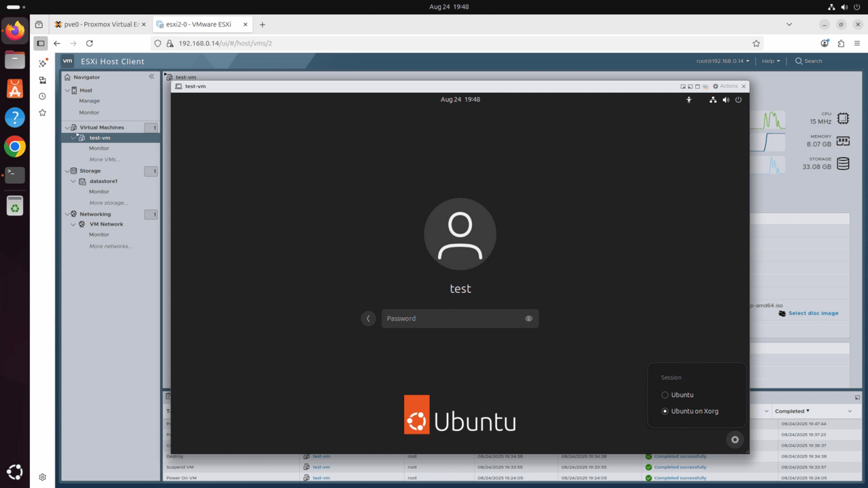Open the list all tabs dropdown
This screenshot has height=488, width=868.
(x=789, y=24)
